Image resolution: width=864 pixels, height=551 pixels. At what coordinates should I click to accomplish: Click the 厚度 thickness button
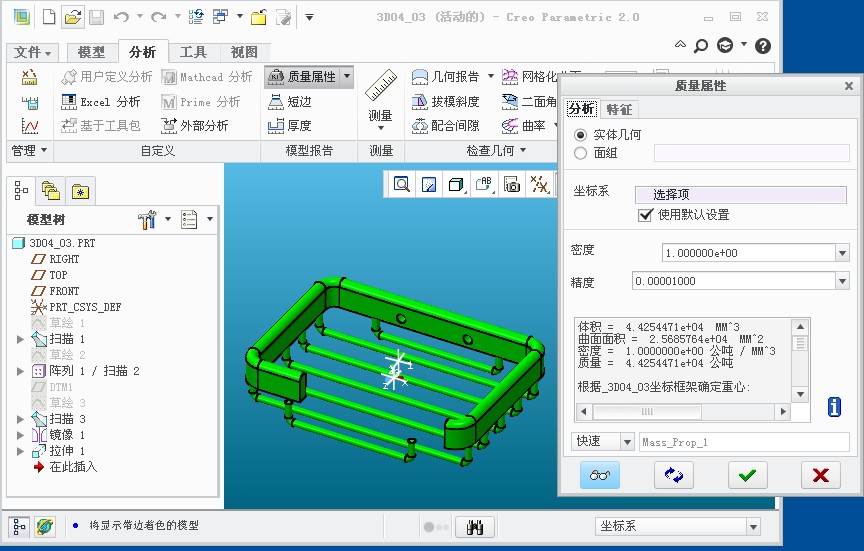(290, 126)
